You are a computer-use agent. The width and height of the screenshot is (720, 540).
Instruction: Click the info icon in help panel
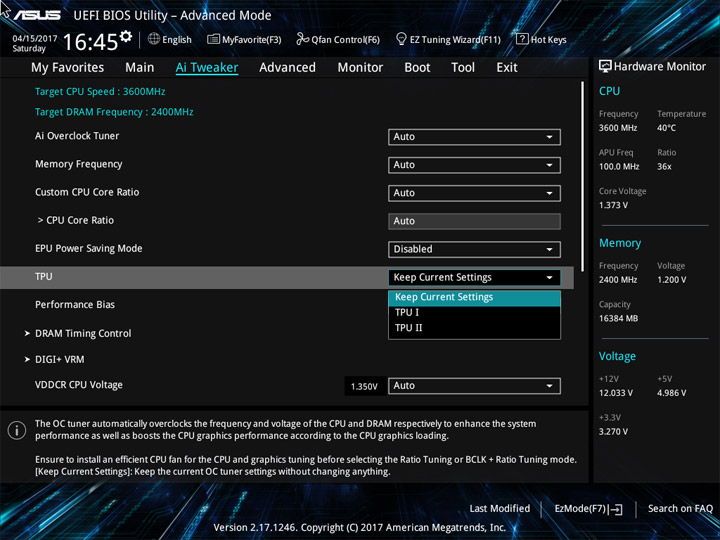click(x=17, y=430)
